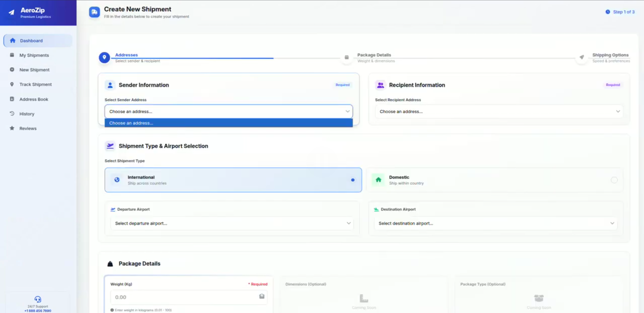
Task: Click the 'Select Shipment Type' label
Action: pos(124,161)
